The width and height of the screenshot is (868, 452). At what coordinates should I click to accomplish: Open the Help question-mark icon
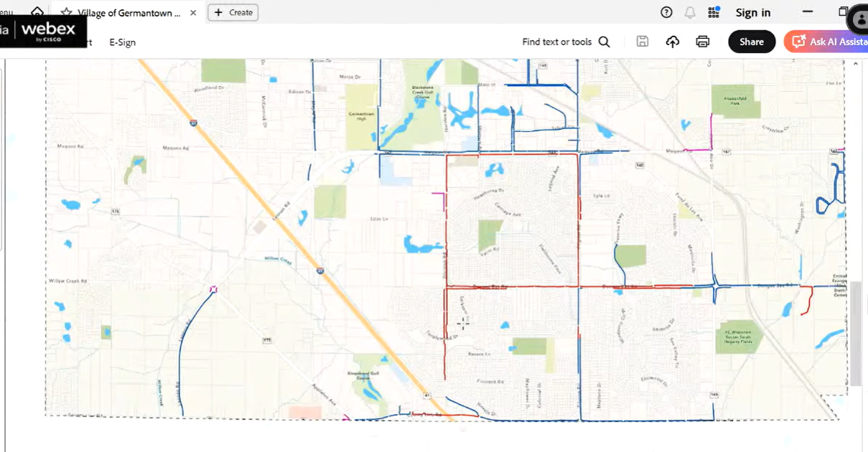(666, 12)
